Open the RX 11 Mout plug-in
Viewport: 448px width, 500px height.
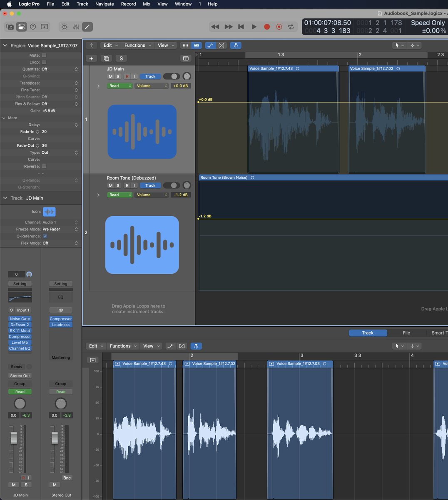(20, 330)
